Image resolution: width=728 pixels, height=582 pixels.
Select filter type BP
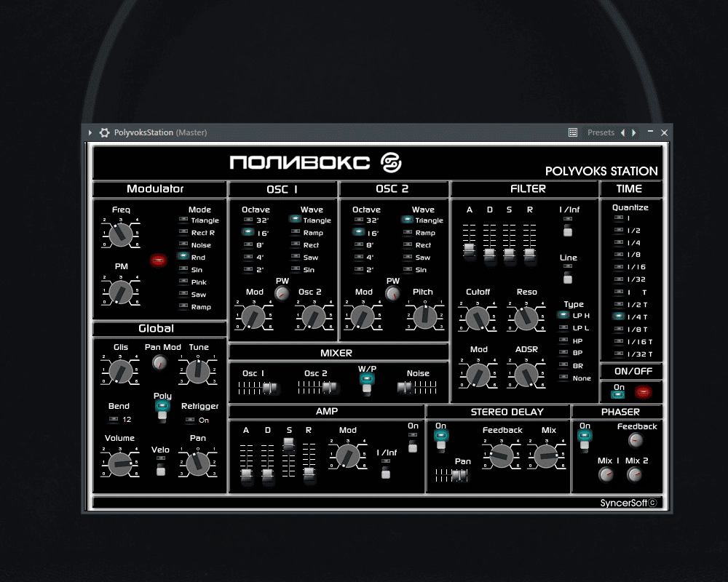click(x=563, y=352)
